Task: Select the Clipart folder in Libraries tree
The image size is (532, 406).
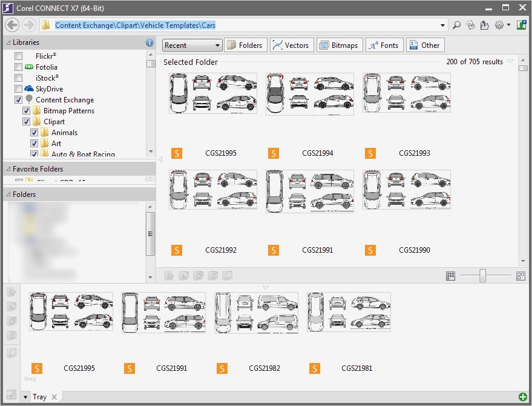Action: 54,122
